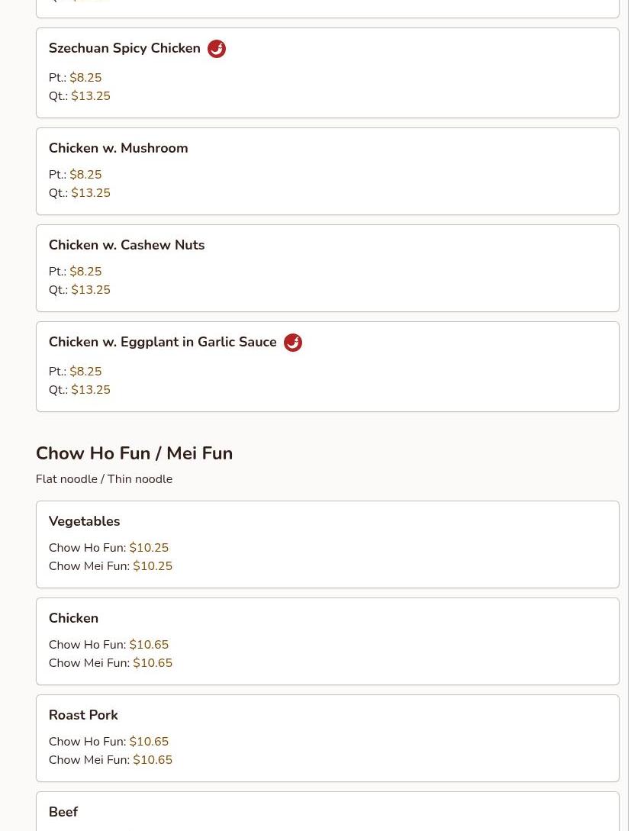Viewport: 644px width, 831px height.
Task: Select the Roast Pork noodle item
Action: point(83,715)
